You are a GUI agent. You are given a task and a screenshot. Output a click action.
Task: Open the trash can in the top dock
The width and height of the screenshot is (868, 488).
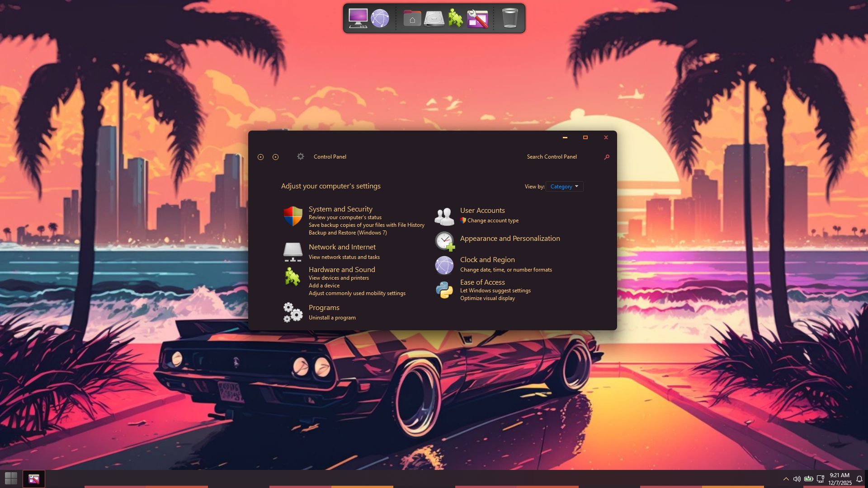pyautogui.click(x=509, y=19)
